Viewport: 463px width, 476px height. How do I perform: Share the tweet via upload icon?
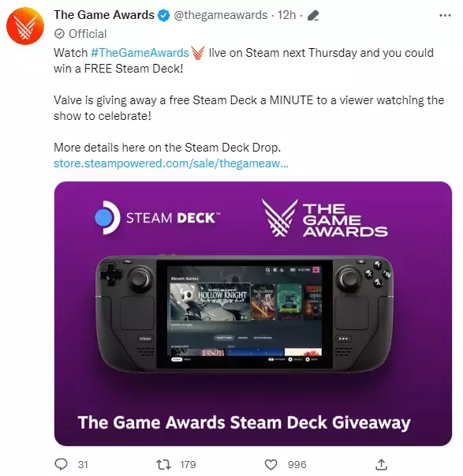[x=381, y=464]
